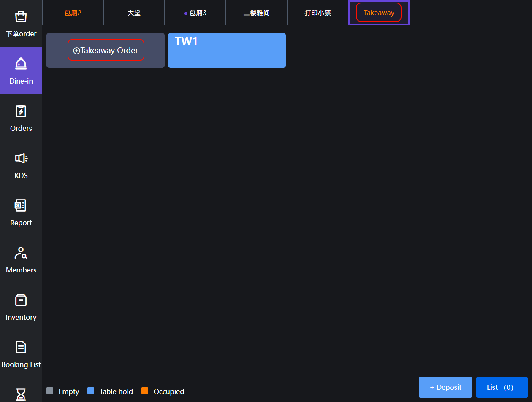This screenshot has width=532, height=402.
Task: Click the orange Occupied legend swatch
Action: tap(145, 391)
